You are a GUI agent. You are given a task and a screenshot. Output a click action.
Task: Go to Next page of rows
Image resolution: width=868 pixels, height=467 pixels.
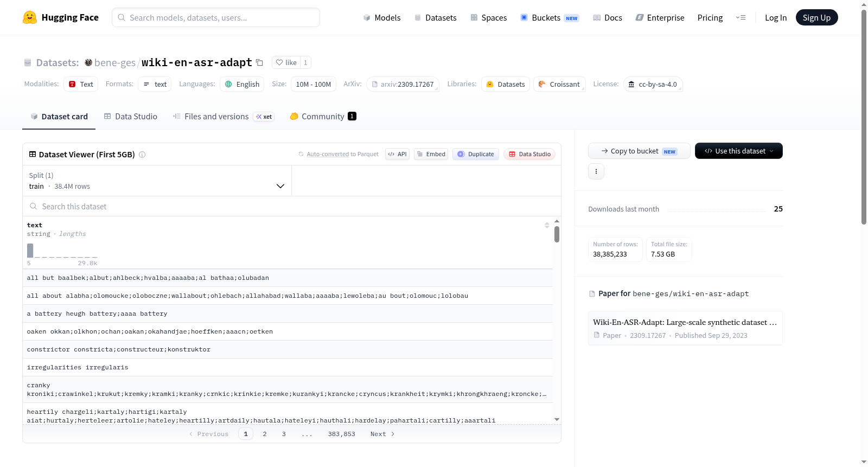click(x=382, y=434)
